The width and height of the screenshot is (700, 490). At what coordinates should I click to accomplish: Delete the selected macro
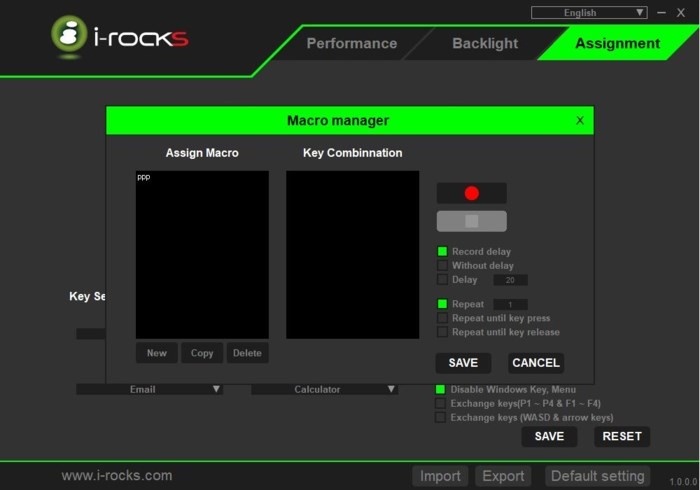click(247, 353)
